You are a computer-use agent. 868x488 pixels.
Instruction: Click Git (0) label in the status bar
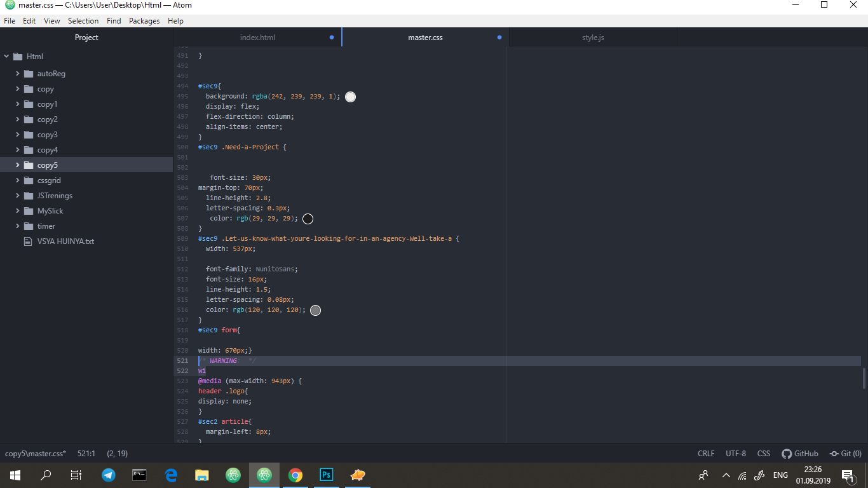[851, 454]
